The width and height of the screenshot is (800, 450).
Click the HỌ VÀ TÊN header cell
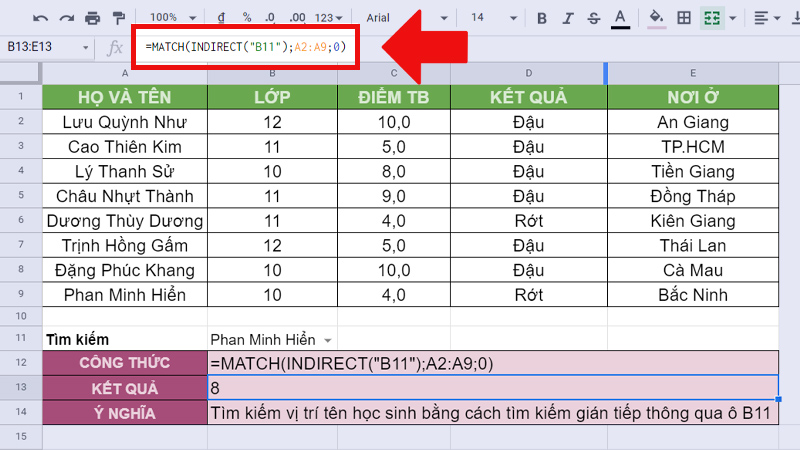click(x=124, y=97)
